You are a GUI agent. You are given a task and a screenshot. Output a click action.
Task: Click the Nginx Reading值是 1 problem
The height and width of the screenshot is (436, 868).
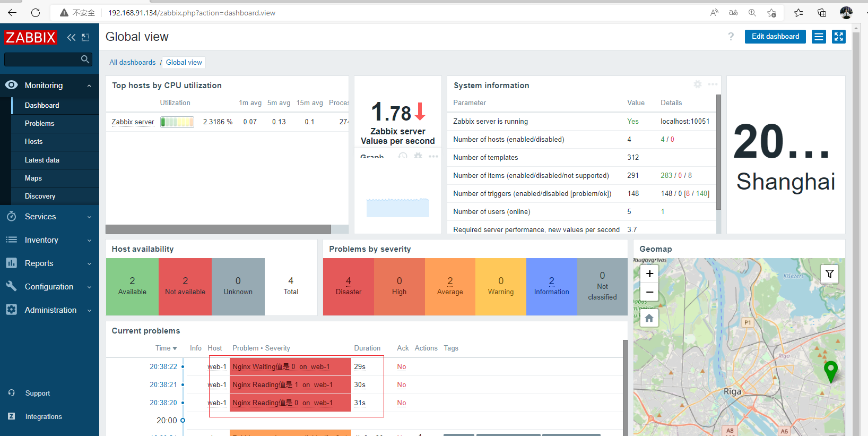click(283, 384)
